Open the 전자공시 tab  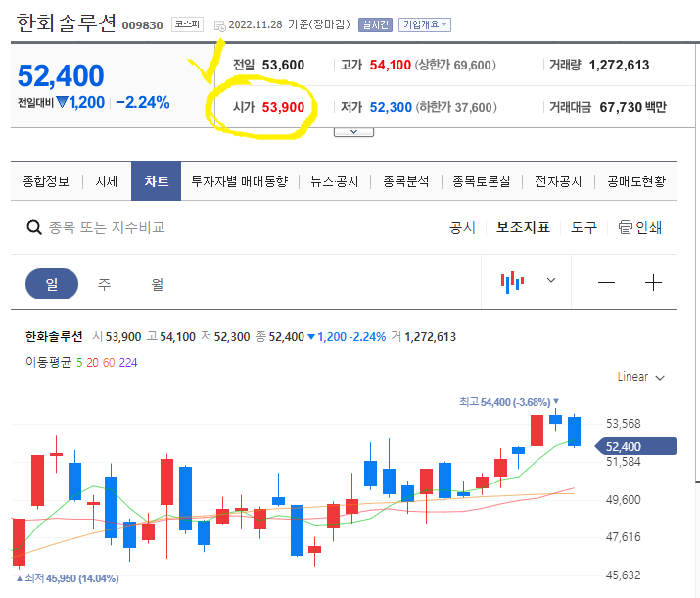pos(558,182)
